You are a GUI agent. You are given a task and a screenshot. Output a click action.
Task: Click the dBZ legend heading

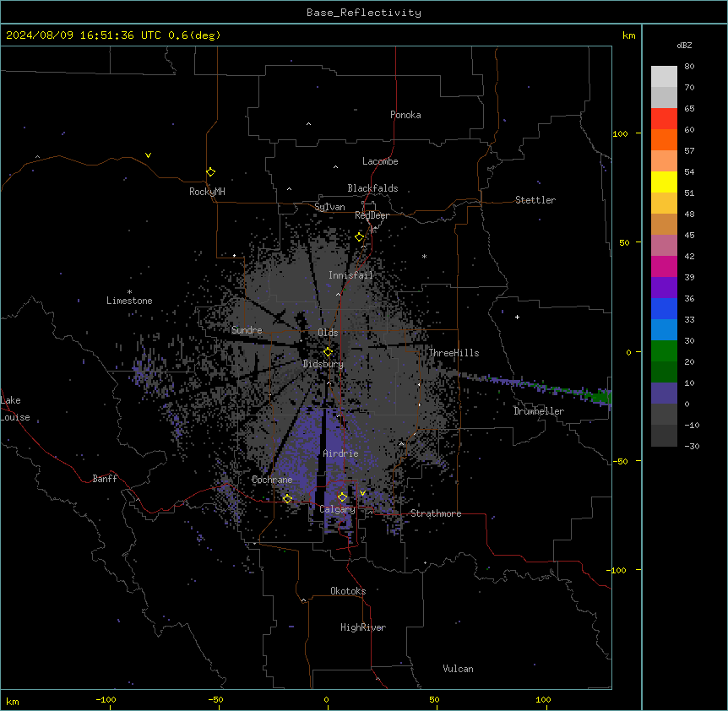(x=684, y=45)
